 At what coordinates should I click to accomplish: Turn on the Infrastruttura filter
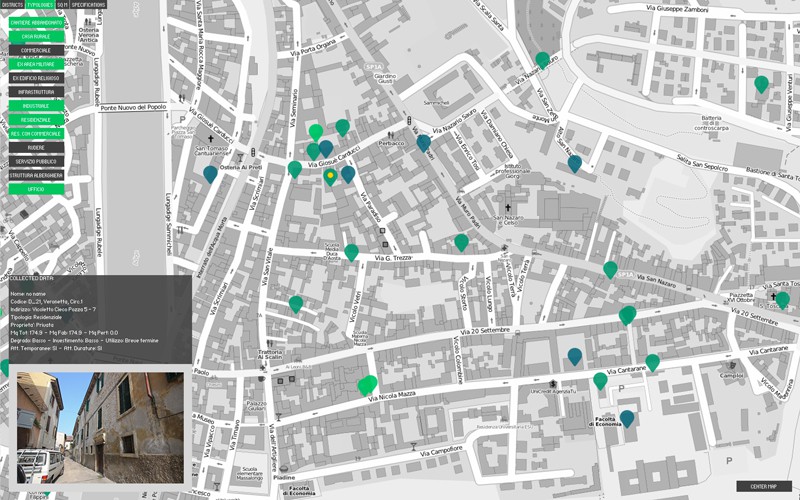(36, 92)
